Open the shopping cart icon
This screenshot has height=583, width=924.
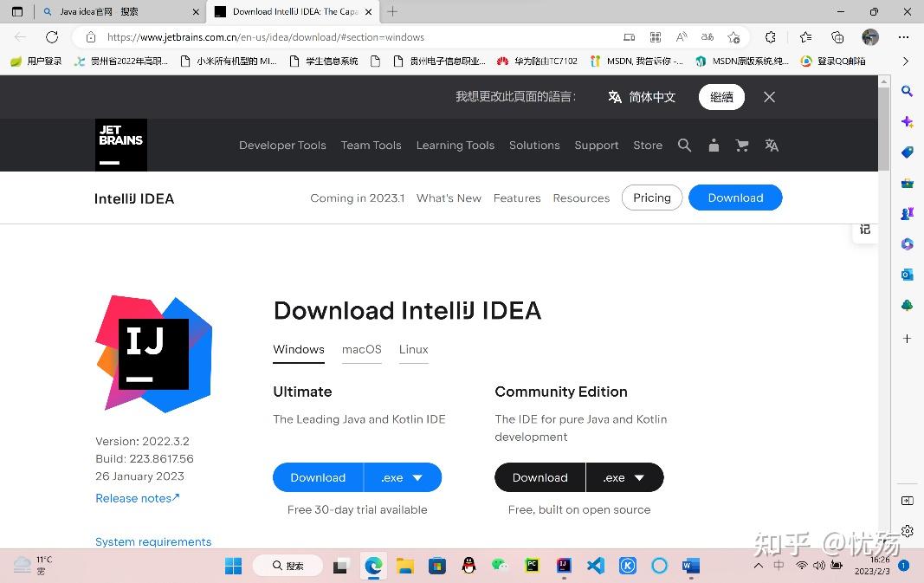point(742,145)
